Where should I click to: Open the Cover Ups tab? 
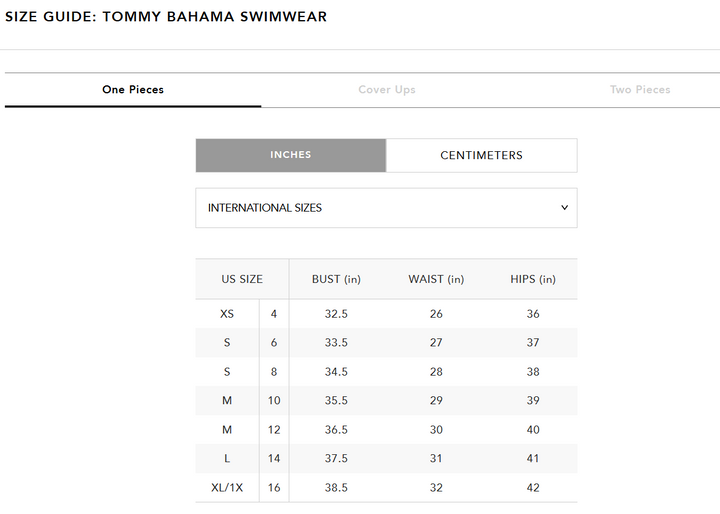tap(387, 90)
